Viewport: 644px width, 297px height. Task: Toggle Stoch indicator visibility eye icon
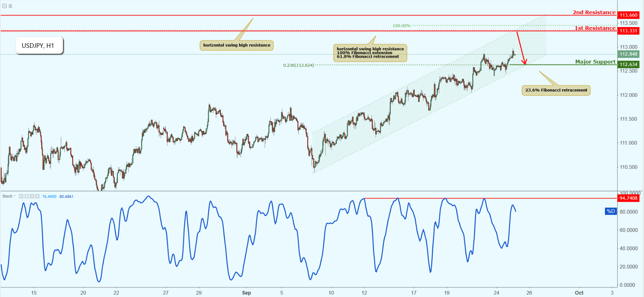pyautogui.click(x=21, y=196)
